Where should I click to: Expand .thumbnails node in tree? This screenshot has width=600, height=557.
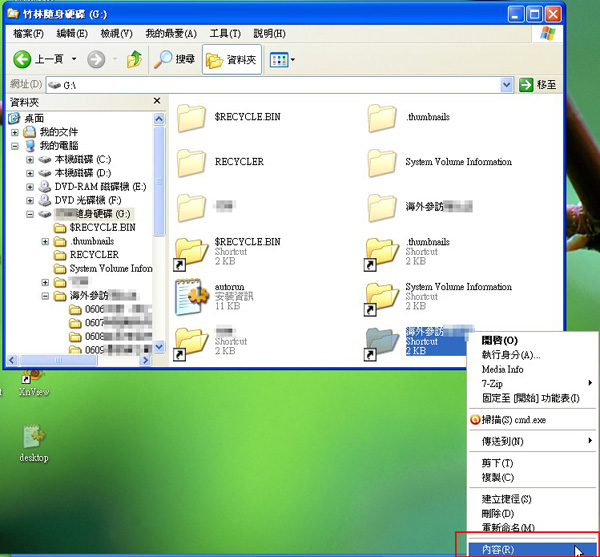(x=45, y=242)
